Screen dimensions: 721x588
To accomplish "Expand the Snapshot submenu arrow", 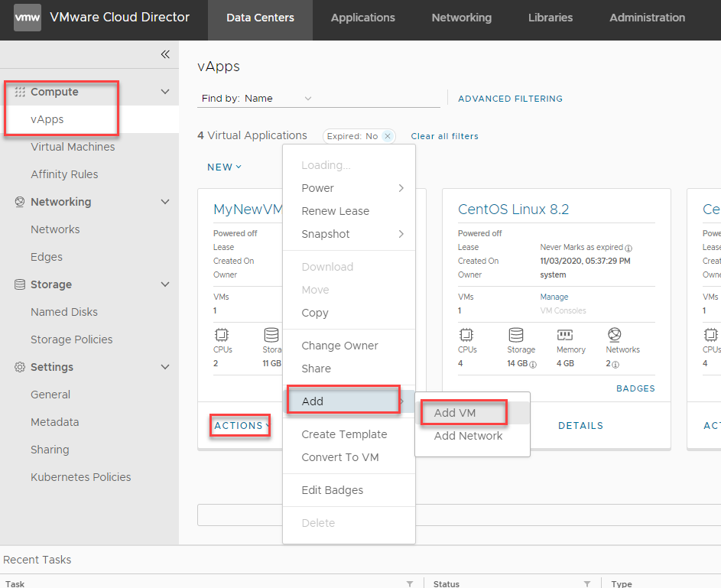I will [401, 234].
